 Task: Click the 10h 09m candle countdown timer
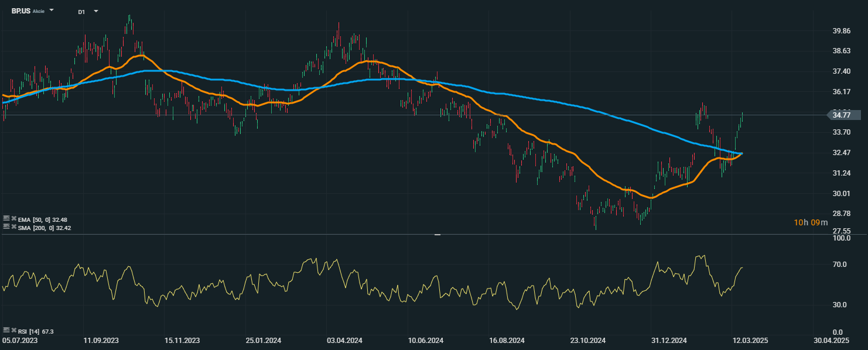[811, 222]
